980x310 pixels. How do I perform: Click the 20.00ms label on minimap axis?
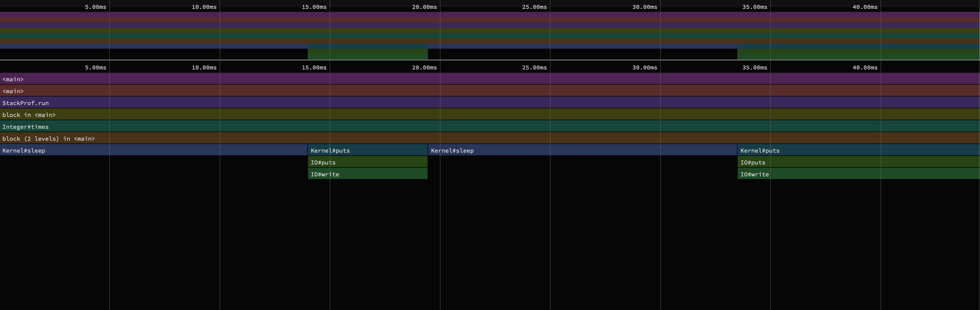[x=425, y=7]
